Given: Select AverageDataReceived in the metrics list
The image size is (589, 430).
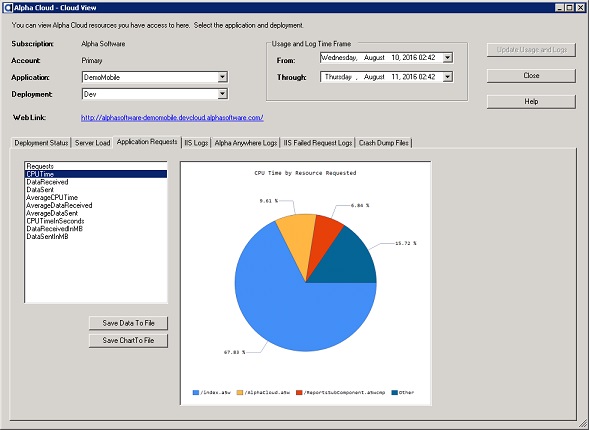Looking at the screenshot, I should coord(96,205).
